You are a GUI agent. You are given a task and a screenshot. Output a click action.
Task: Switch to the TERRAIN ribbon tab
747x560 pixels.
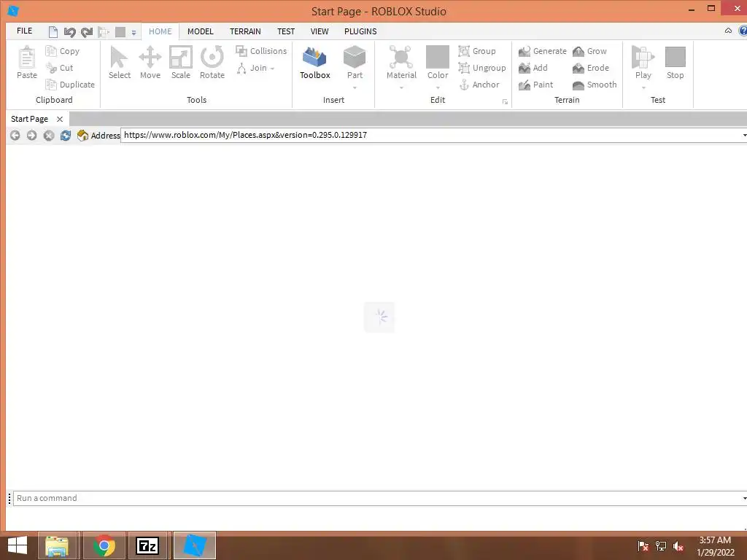click(x=245, y=31)
